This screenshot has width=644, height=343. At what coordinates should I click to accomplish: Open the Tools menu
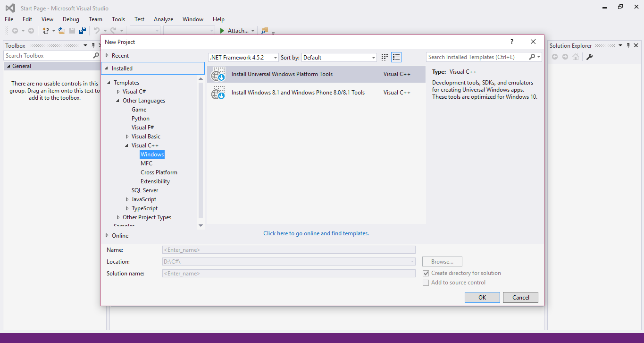point(118,19)
